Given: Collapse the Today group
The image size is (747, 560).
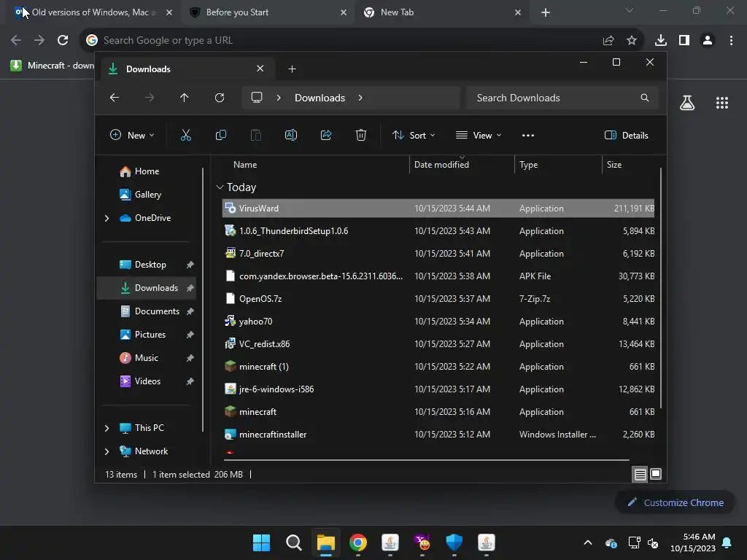Looking at the screenshot, I should click(x=220, y=187).
